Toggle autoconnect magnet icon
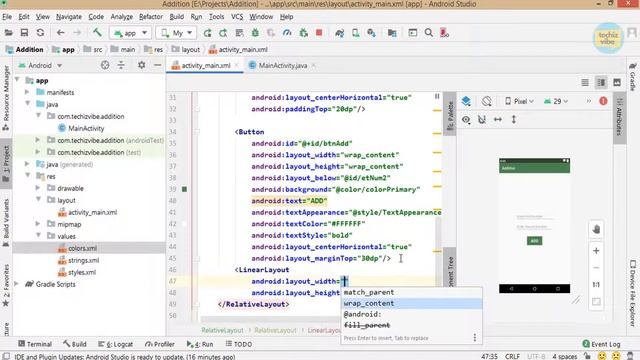This screenshot has height=360, width=640. (482, 120)
